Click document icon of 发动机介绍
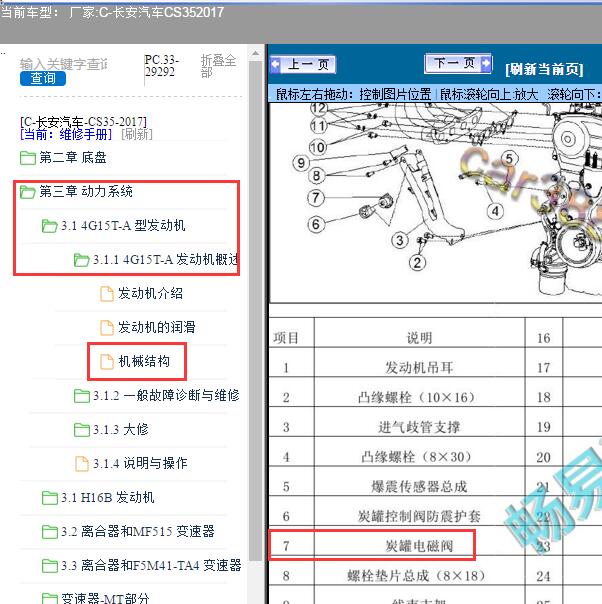This screenshot has height=604, width=602. click(107, 294)
